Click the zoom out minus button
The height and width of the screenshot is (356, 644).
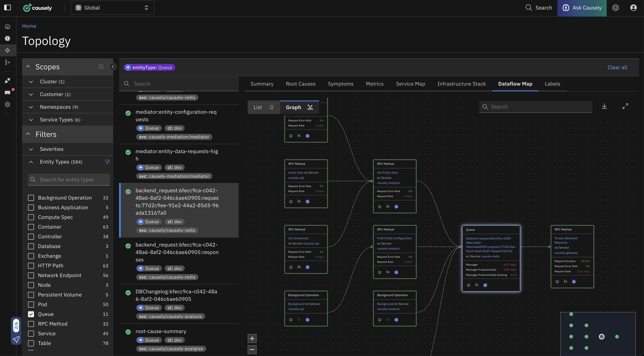pos(252,349)
